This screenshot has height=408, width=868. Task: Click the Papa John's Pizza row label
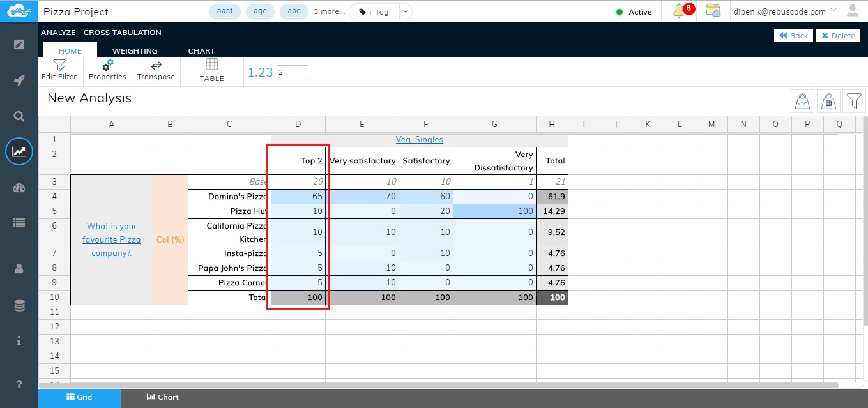[x=229, y=268]
